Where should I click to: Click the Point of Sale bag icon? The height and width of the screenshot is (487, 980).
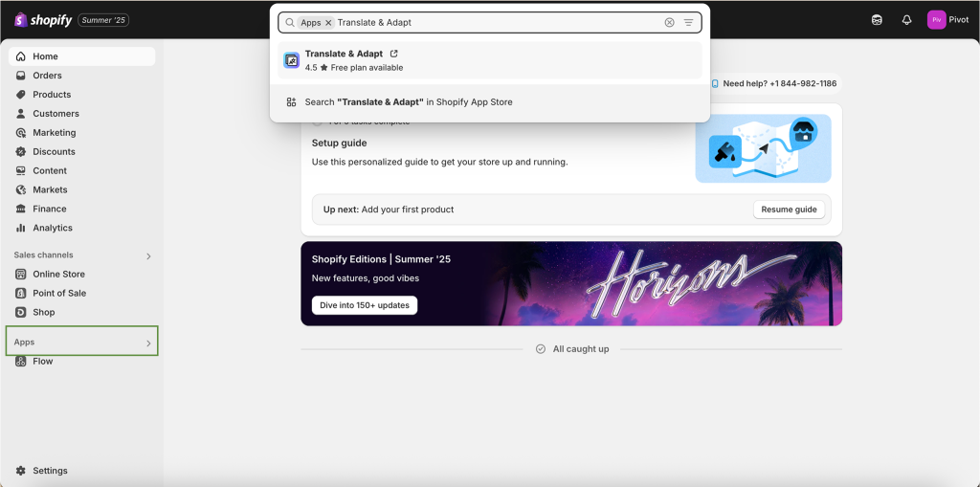[21, 293]
